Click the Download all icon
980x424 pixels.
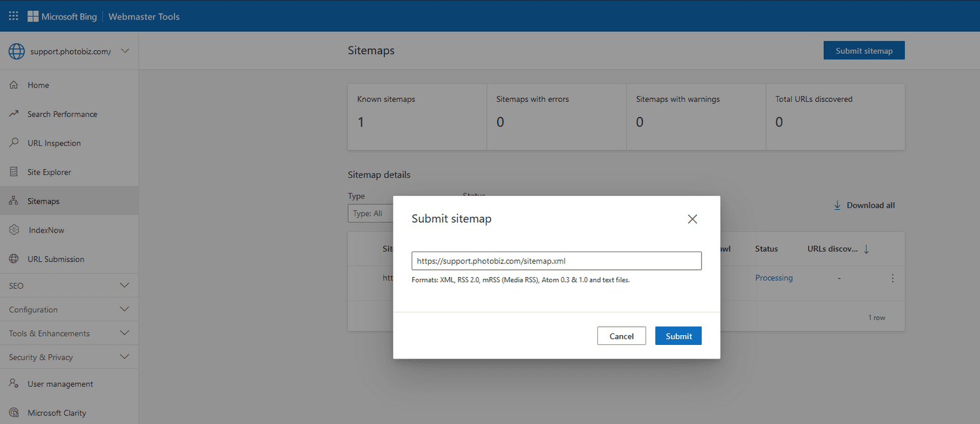[x=837, y=204]
